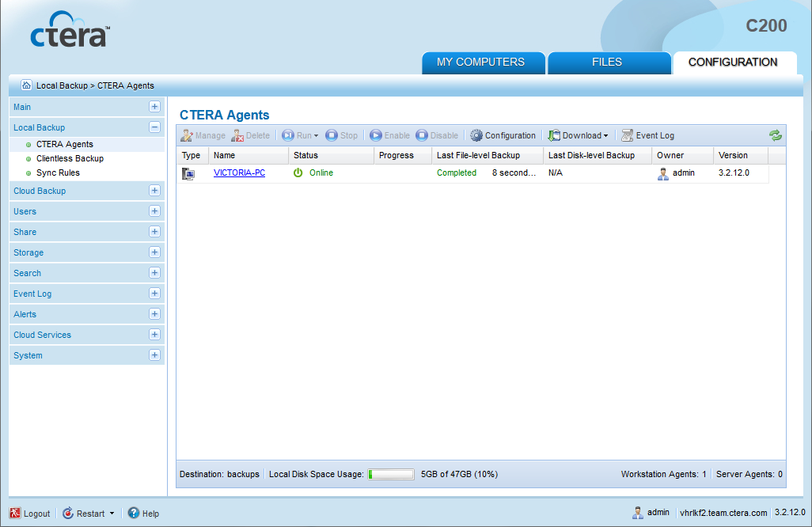Expand the Main section

click(154, 107)
